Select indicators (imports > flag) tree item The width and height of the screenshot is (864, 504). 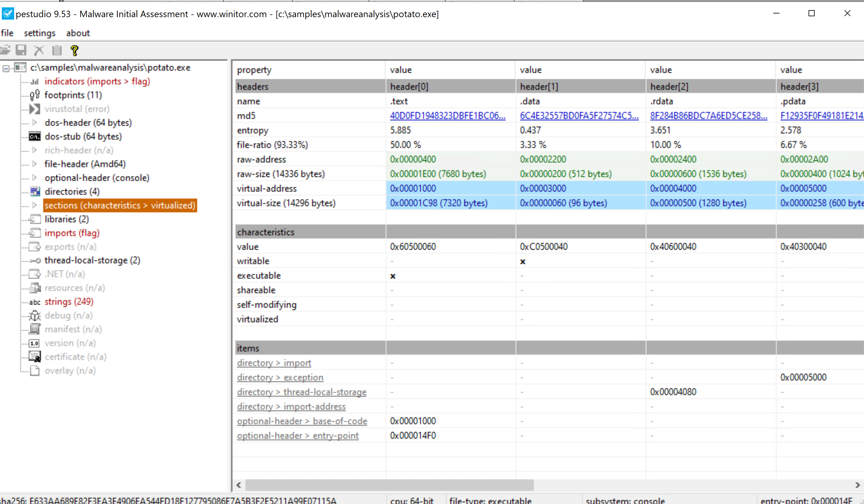(x=97, y=81)
